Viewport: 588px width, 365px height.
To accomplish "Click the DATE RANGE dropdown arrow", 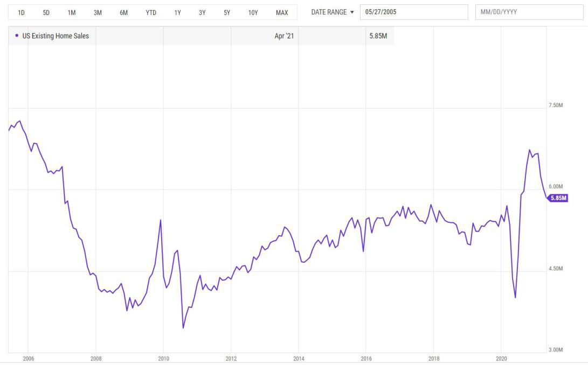I will tap(352, 12).
